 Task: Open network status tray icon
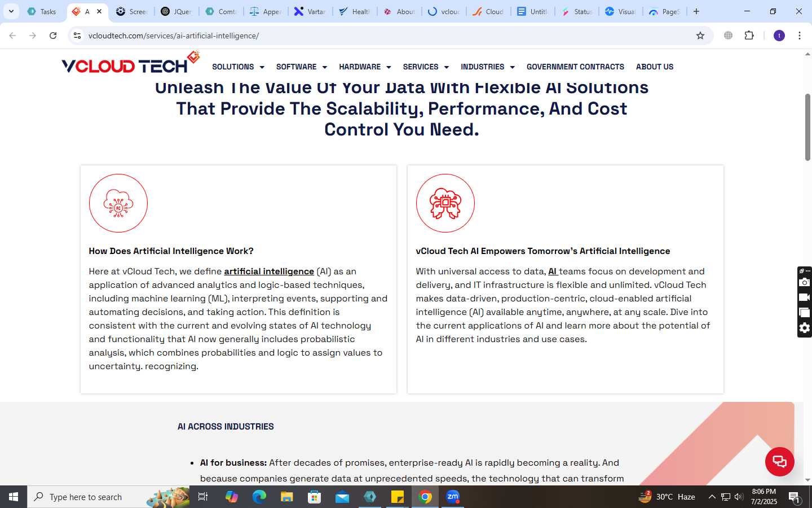click(726, 497)
